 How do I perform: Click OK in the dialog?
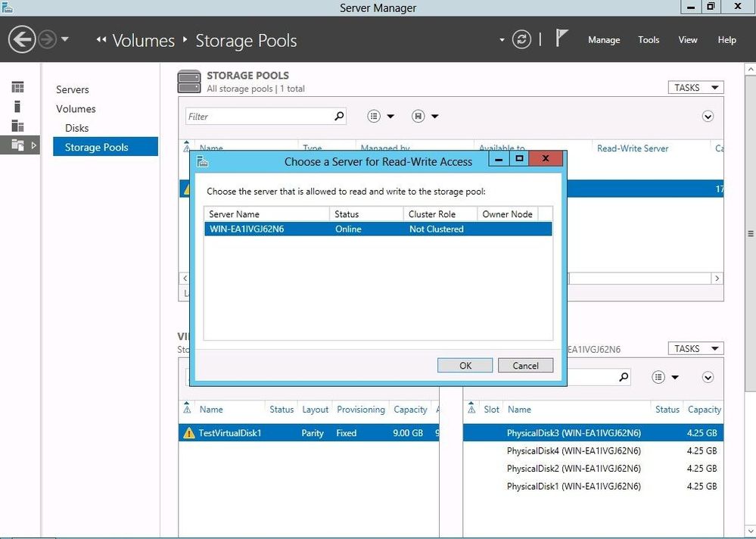pos(465,366)
